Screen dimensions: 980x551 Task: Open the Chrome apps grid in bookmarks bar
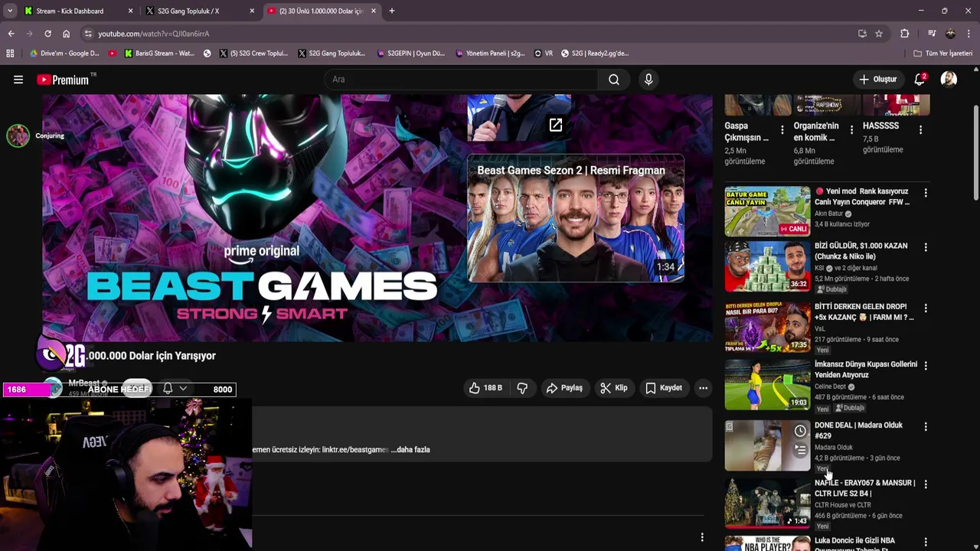click(10, 54)
